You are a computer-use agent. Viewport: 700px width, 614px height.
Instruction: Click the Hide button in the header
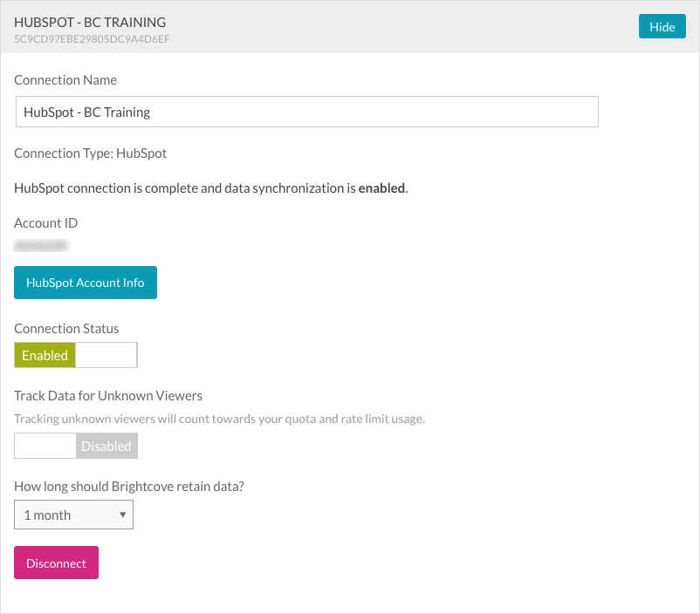coord(662,27)
